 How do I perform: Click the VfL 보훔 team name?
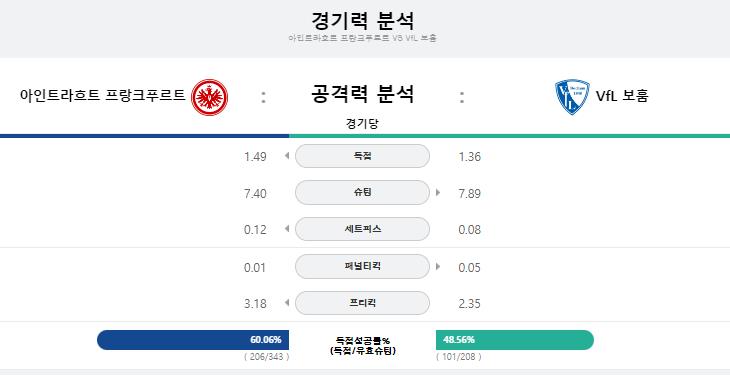coord(622,96)
